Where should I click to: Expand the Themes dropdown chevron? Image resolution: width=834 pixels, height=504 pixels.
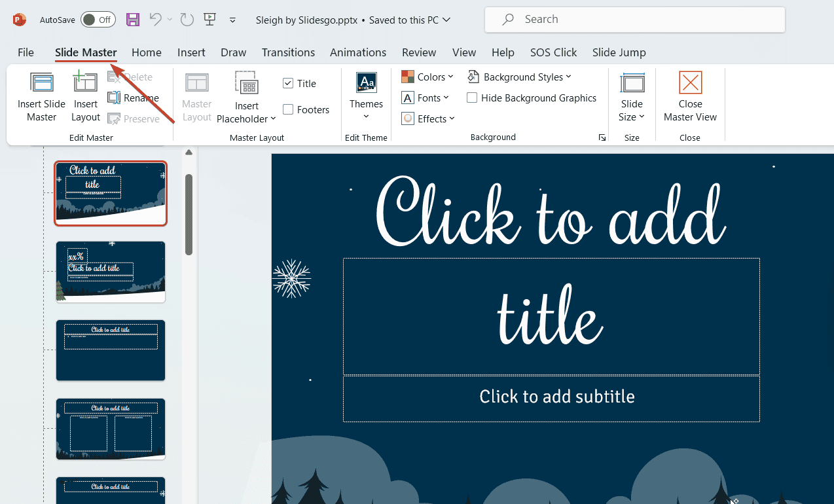[367, 117]
